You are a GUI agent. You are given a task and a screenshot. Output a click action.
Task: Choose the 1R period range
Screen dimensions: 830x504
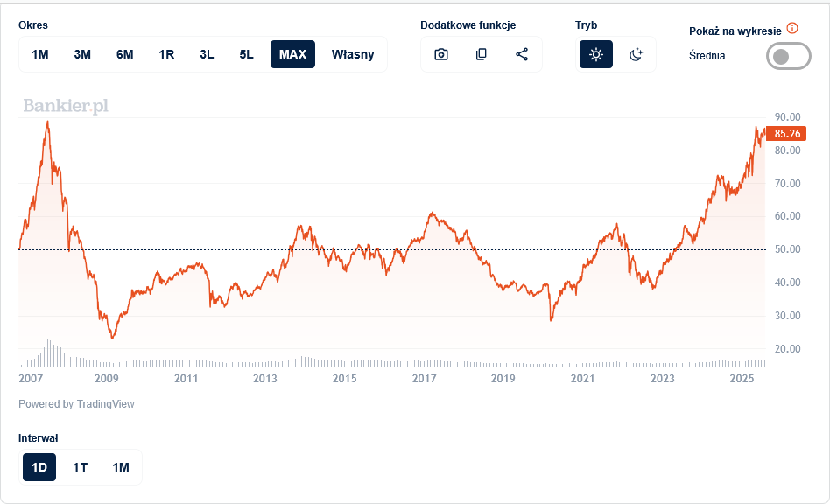point(166,54)
